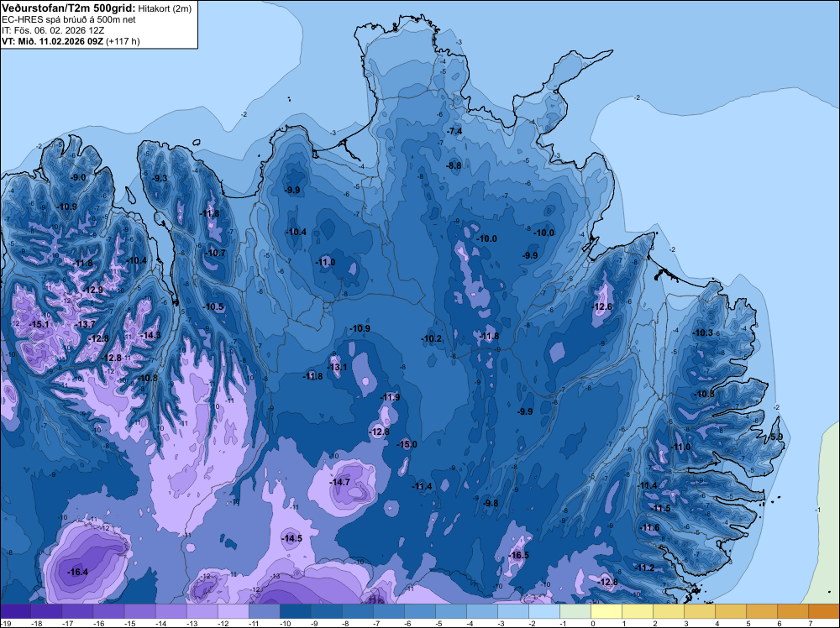Viewport: 840px width, 628px height.
Task: Select the -16.4 temperature reading
Action: 77,572
